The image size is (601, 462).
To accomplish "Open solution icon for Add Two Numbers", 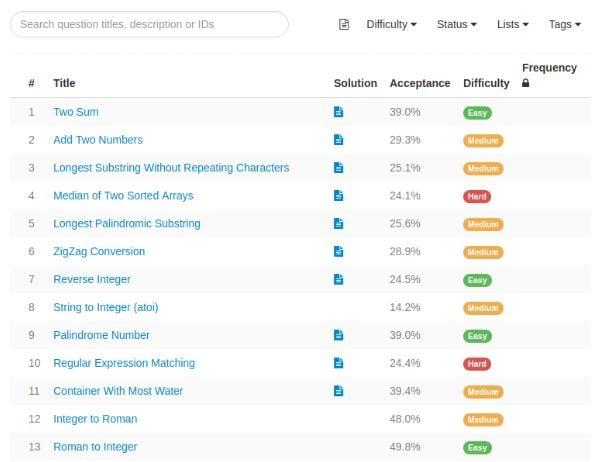I will (338, 140).
